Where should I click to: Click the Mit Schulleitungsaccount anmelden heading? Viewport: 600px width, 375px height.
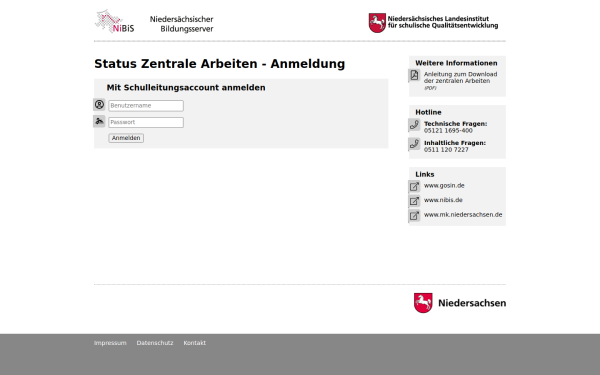[x=186, y=88]
